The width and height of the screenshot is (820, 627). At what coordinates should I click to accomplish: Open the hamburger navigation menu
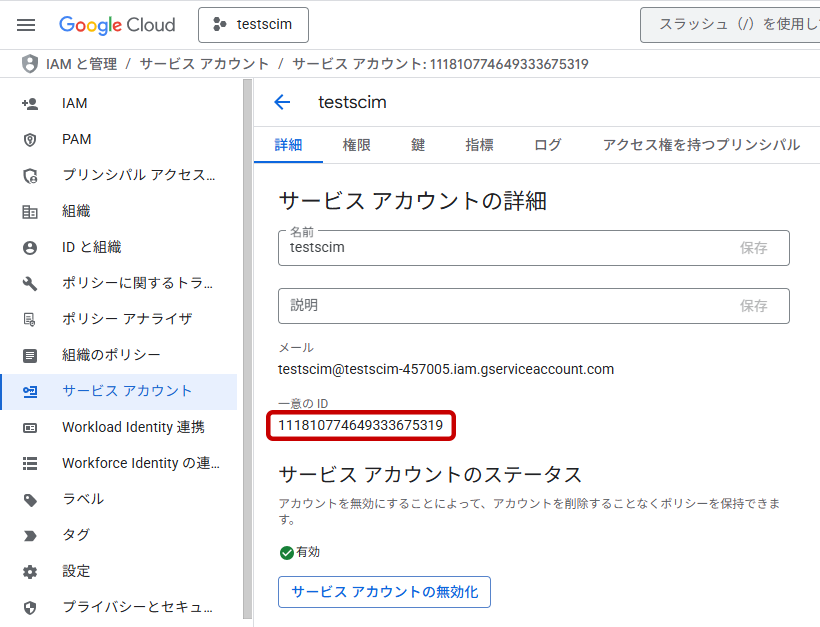[26, 25]
